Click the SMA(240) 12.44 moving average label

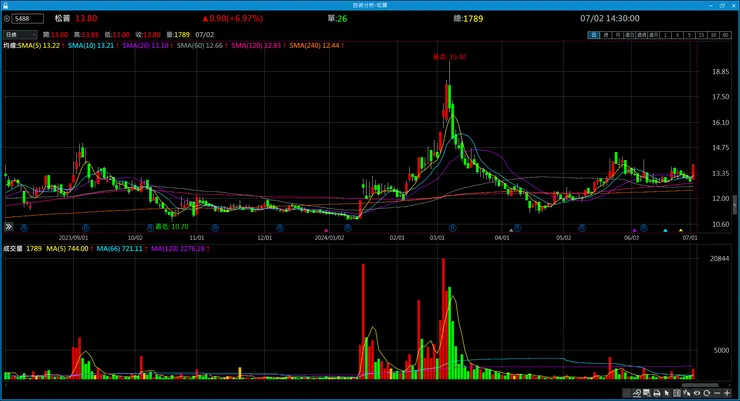tap(315, 45)
